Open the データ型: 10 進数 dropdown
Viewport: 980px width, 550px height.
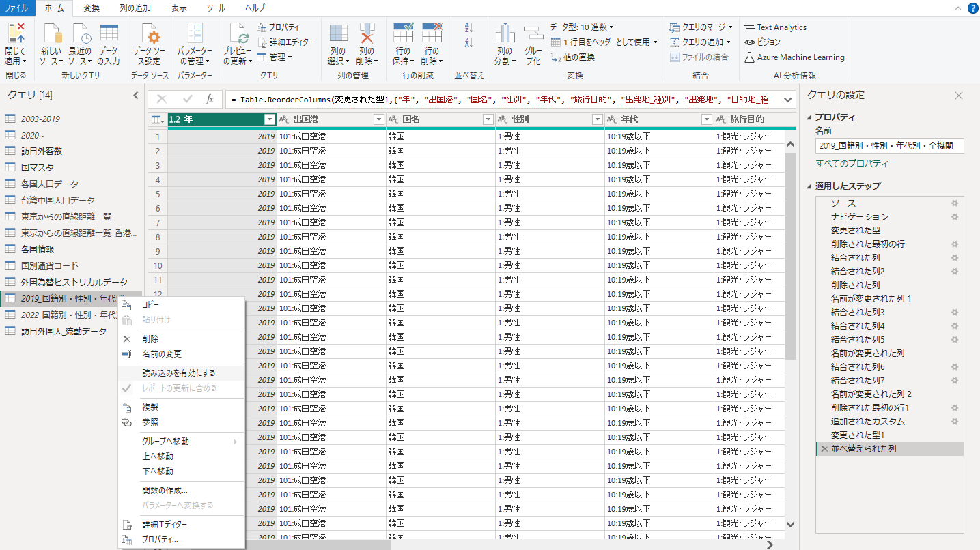pos(582,27)
